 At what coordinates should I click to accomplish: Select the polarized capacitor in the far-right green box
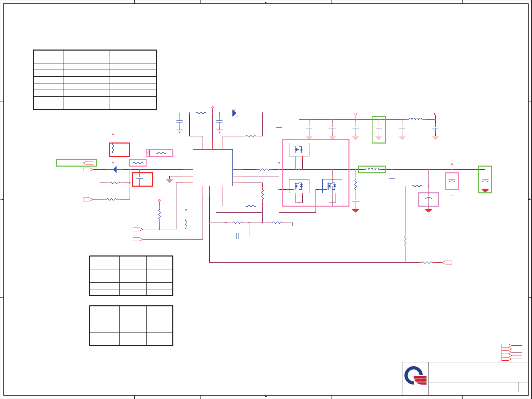(x=485, y=180)
